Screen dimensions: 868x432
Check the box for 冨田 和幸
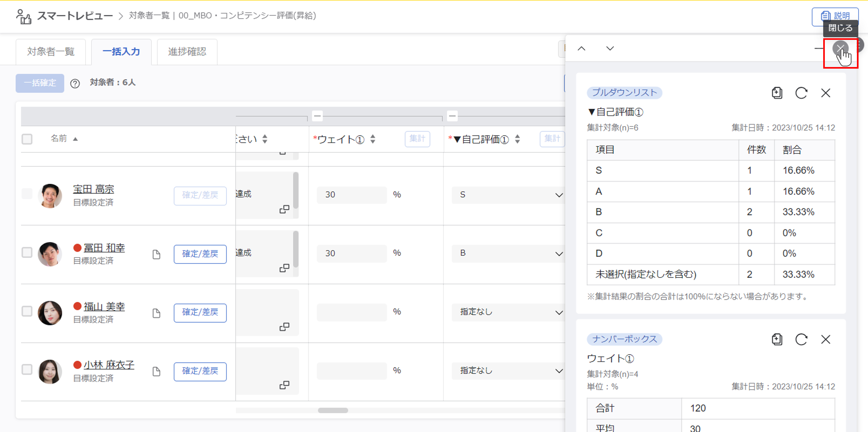pyautogui.click(x=27, y=253)
